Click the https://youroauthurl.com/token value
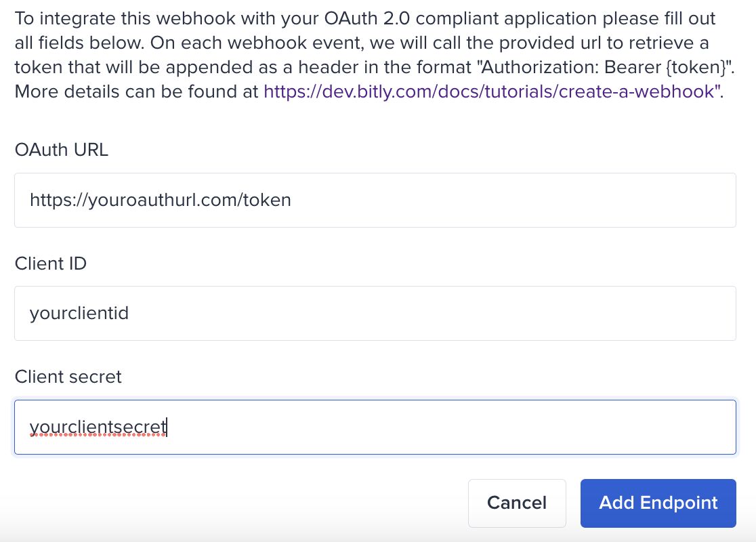The width and height of the screenshot is (756, 542). (160, 200)
